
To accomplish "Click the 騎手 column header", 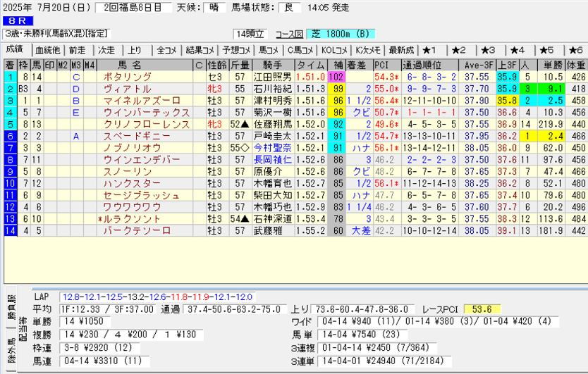I will (271, 65).
